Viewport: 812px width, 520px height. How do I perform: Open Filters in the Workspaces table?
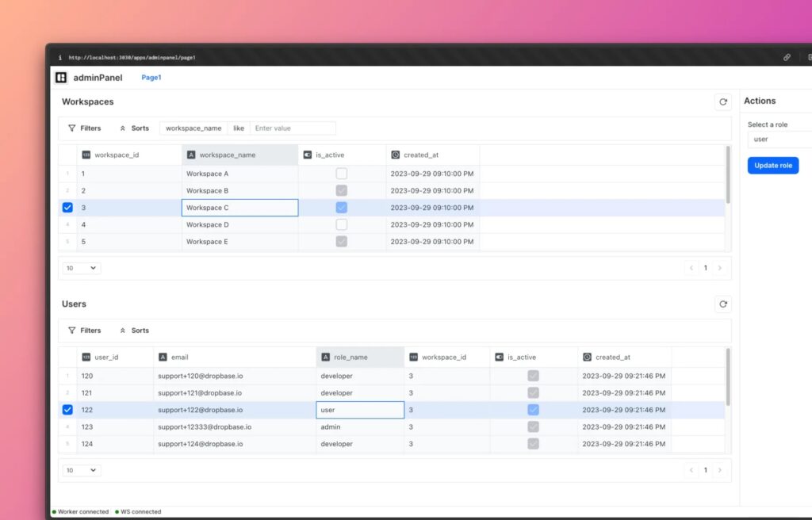point(85,128)
